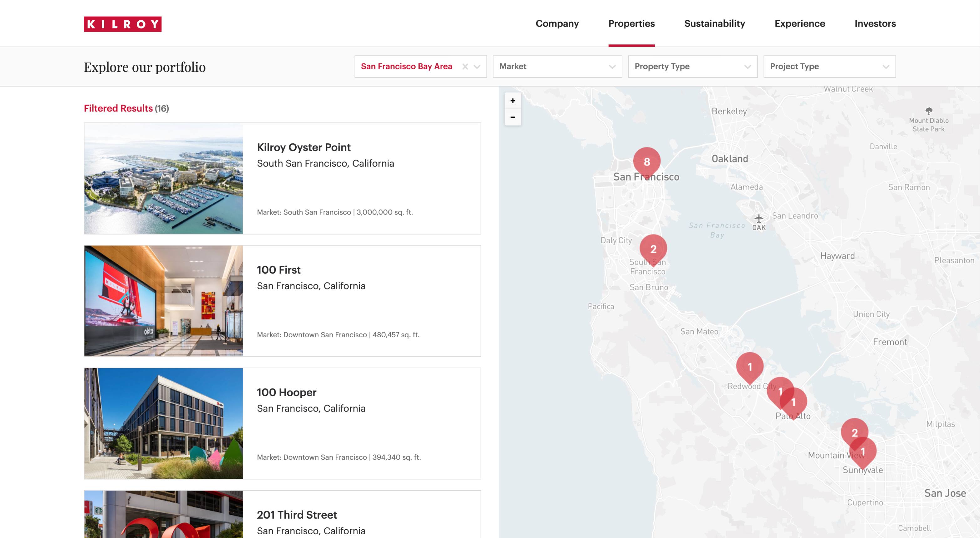The height and width of the screenshot is (538, 980).
Task: Click the 100 First lobby thumbnail
Action: click(x=163, y=301)
